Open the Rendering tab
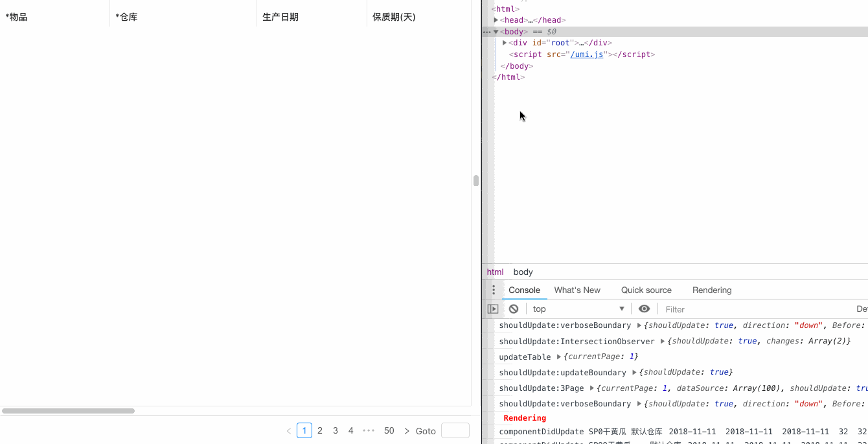 pyautogui.click(x=712, y=290)
